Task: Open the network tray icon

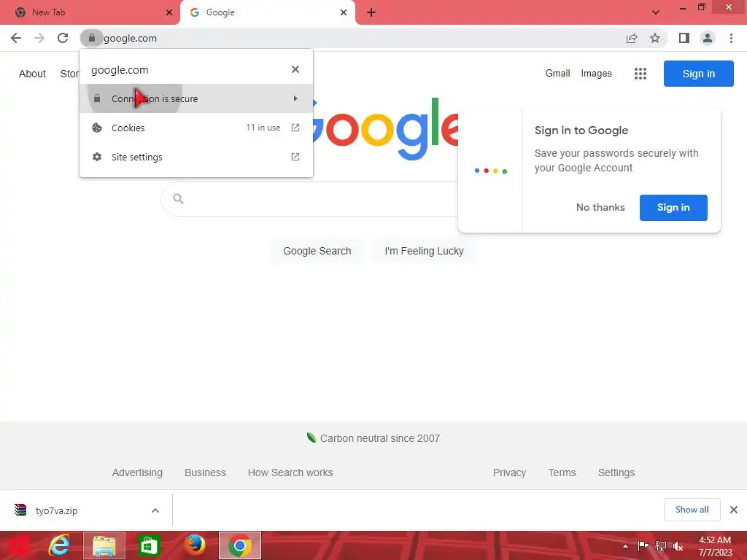Action: click(x=661, y=546)
